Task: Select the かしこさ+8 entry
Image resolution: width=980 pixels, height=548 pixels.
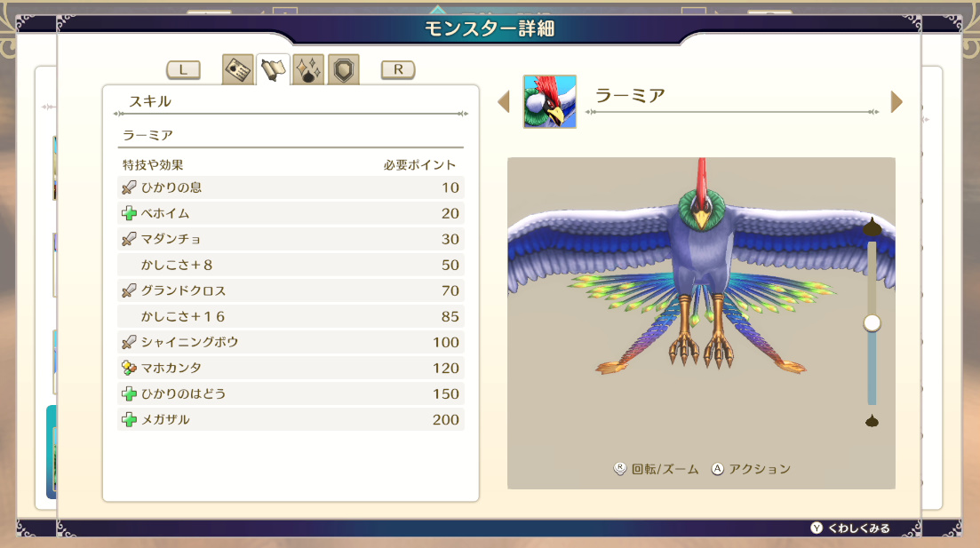Action: [177, 265]
